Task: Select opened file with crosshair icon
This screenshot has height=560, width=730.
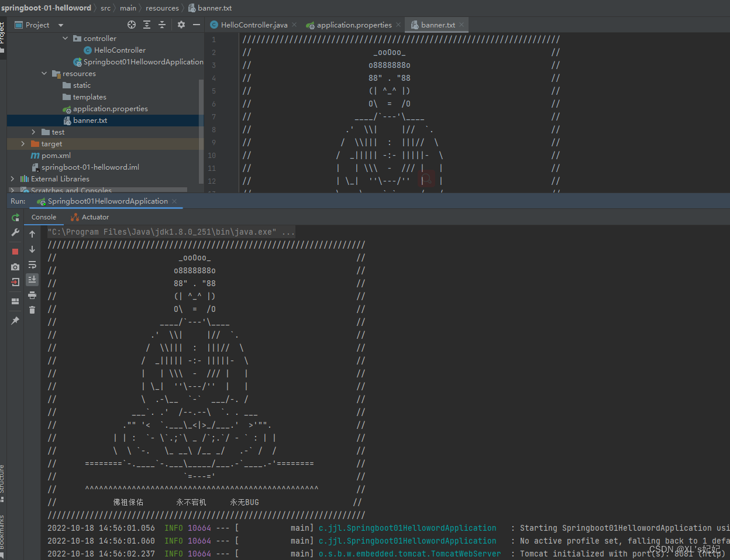Action: click(131, 25)
